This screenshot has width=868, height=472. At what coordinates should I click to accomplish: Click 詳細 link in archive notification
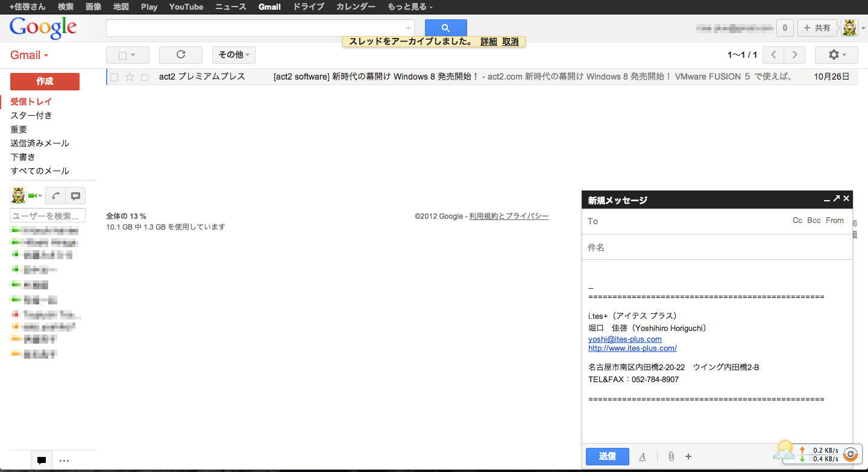click(489, 42)
